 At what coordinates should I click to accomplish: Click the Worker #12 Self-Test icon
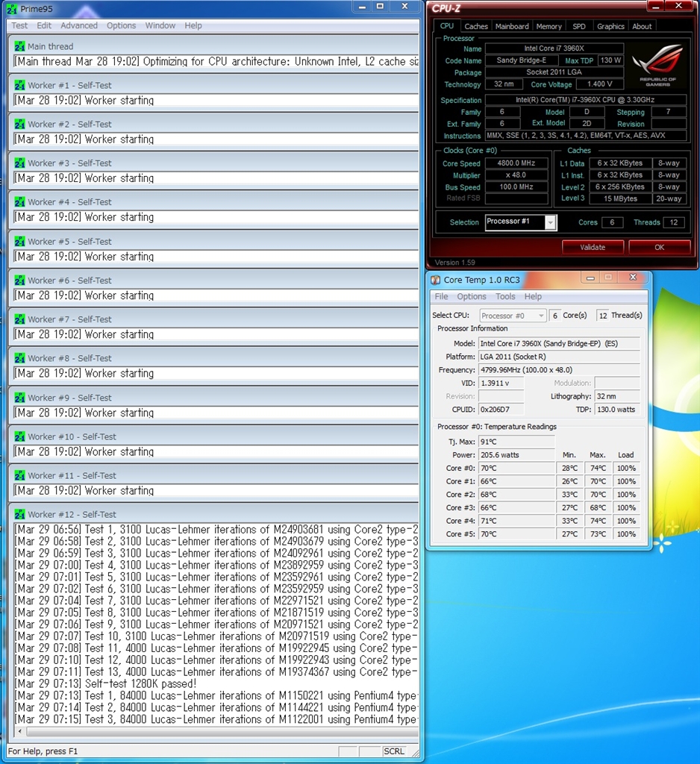click(x=20, y=514)
